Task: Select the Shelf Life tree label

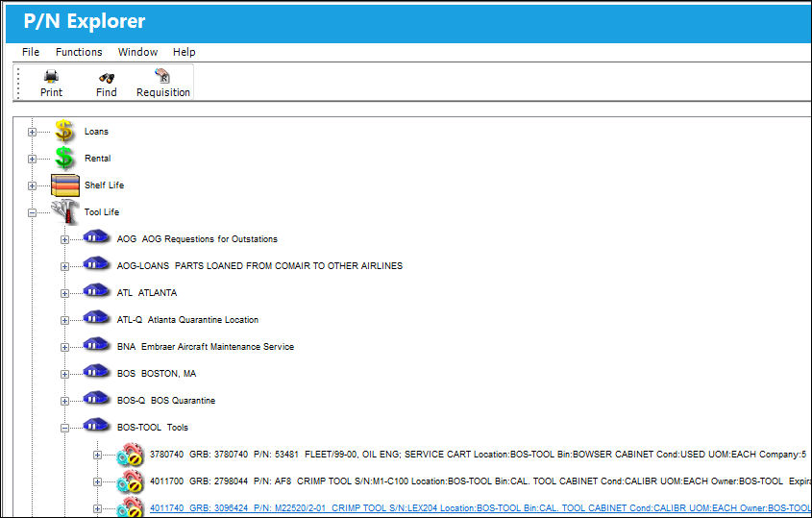Action: [x=104, y=185]
